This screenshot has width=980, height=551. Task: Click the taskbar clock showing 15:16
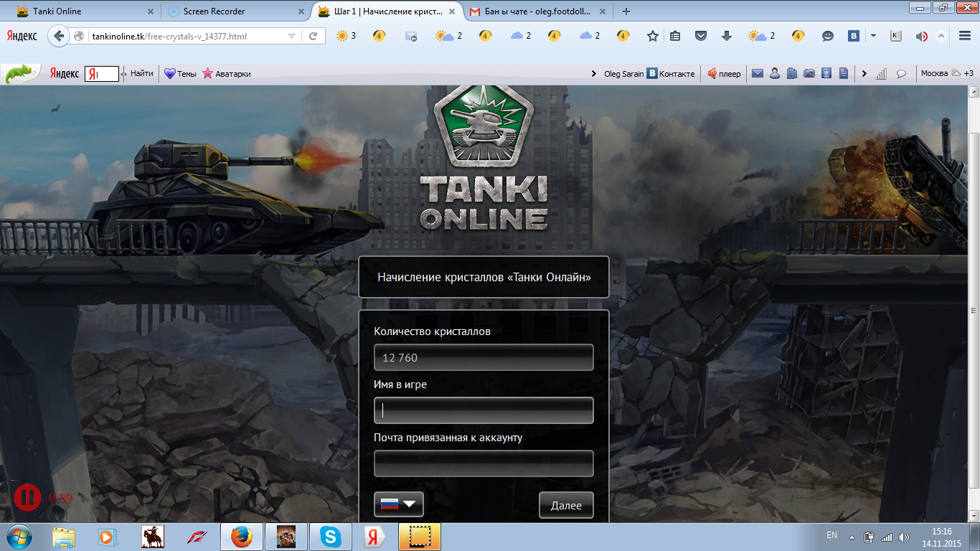point(942,537)
